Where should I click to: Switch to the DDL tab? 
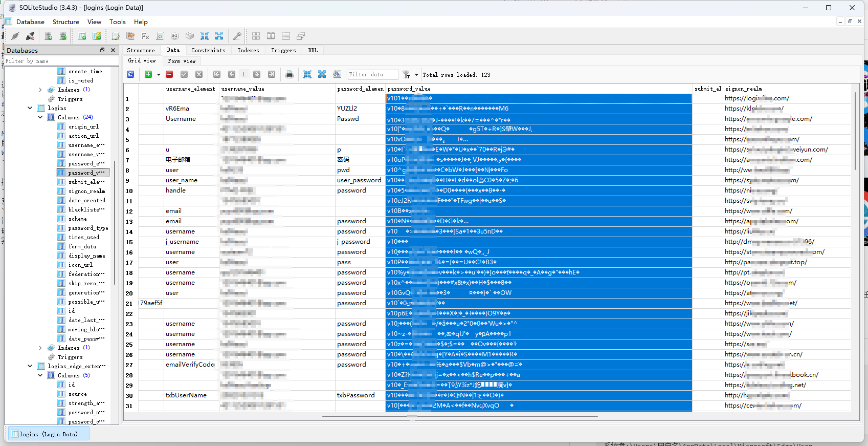coord(313,50)
